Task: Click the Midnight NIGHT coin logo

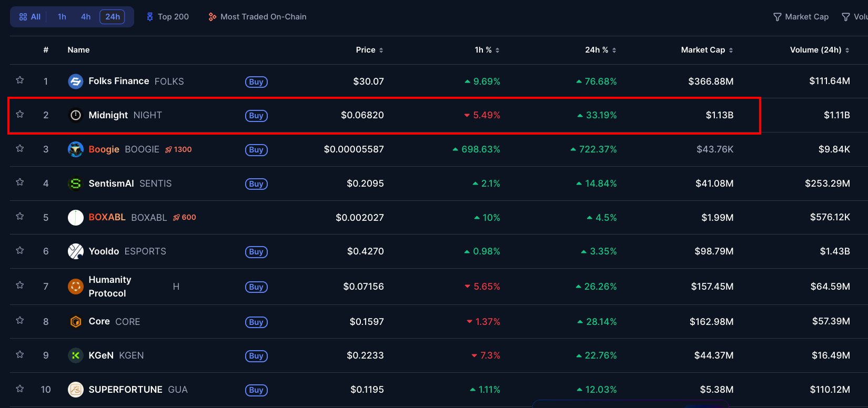Action: click(76, 115)
